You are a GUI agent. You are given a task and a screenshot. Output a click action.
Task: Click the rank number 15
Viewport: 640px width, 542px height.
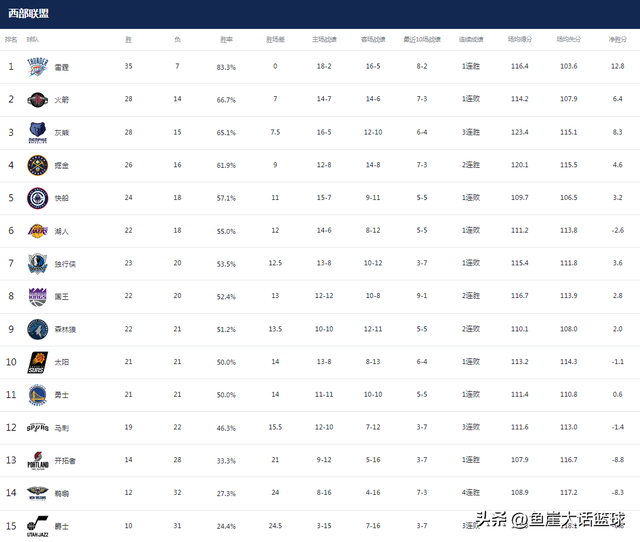click(x=11, y=526)
